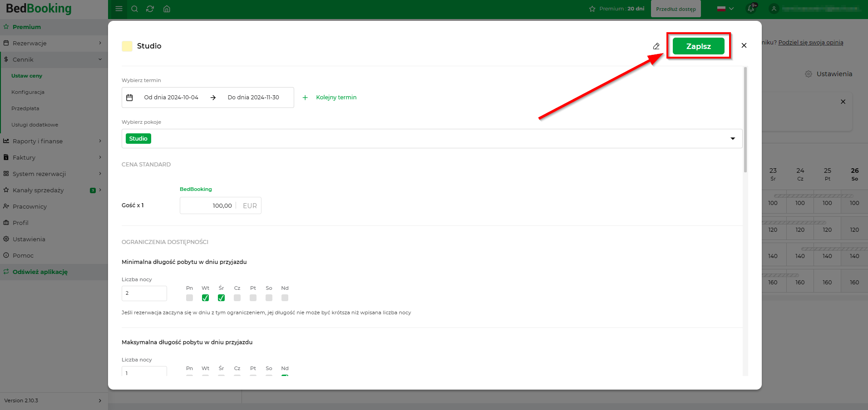This screenshot has width=868, height=410.
Task: Click the BedBooking logo
Action: point(39,9)
